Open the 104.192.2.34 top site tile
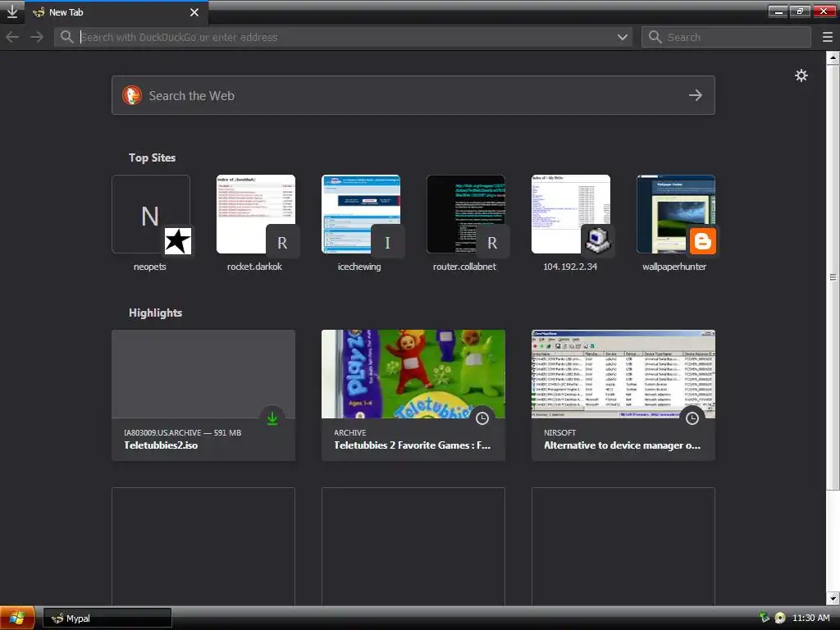 coord(571,214)
